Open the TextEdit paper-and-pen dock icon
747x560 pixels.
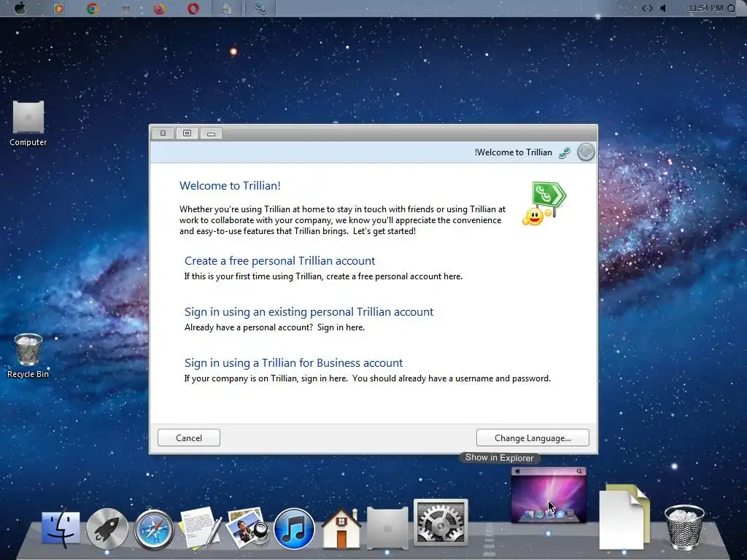pos(200,528)
